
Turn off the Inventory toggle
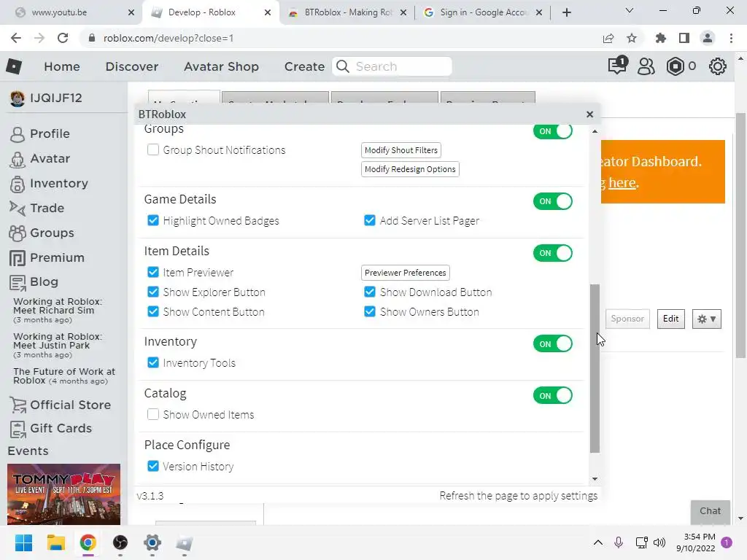click(553, 344)
